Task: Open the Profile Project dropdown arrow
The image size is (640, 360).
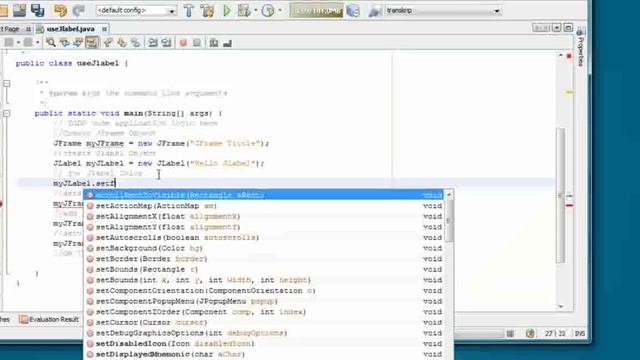Action: [280, 11]
